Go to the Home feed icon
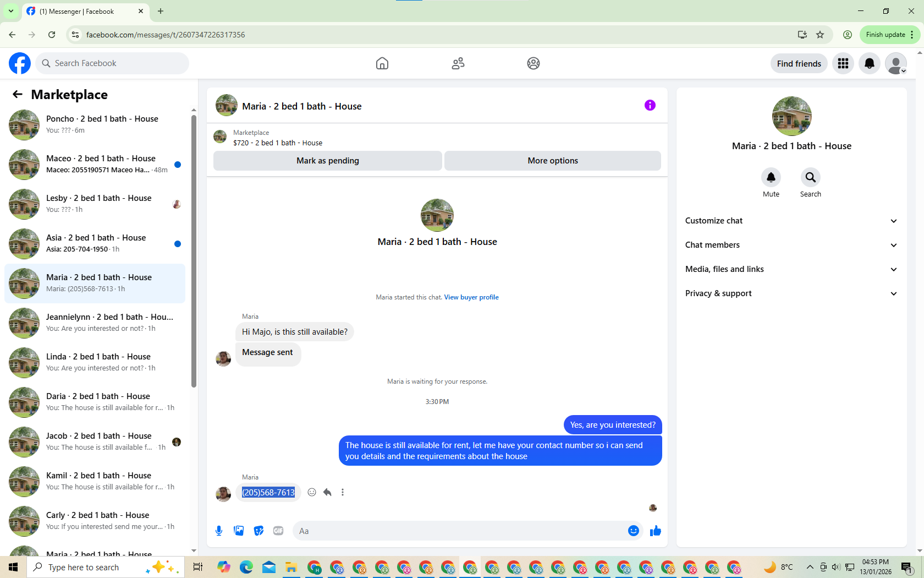This screenshot has width=924, height=578. point(382,63)
